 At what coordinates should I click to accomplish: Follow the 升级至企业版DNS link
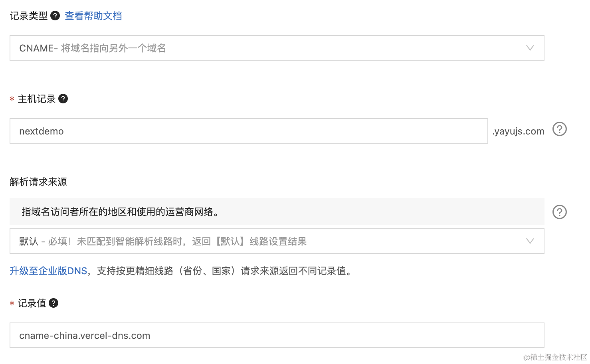pyautogui.click(x=48, y=271)
